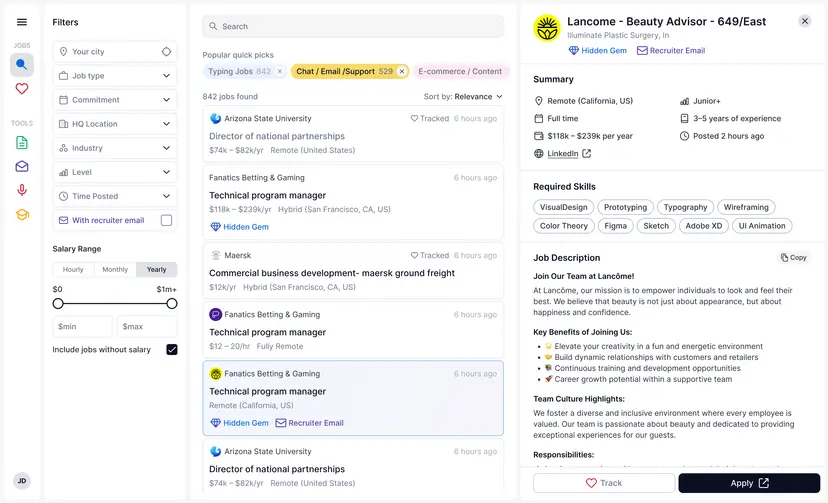Switch salary range to Hourly tab
Screen dimensions: 828x503
73,270
